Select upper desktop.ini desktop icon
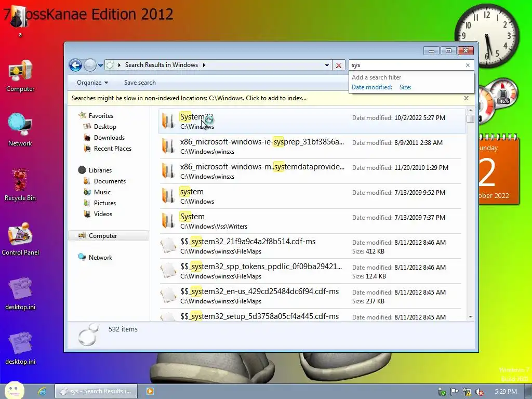The image size is (532, 399). coord(20,294)
